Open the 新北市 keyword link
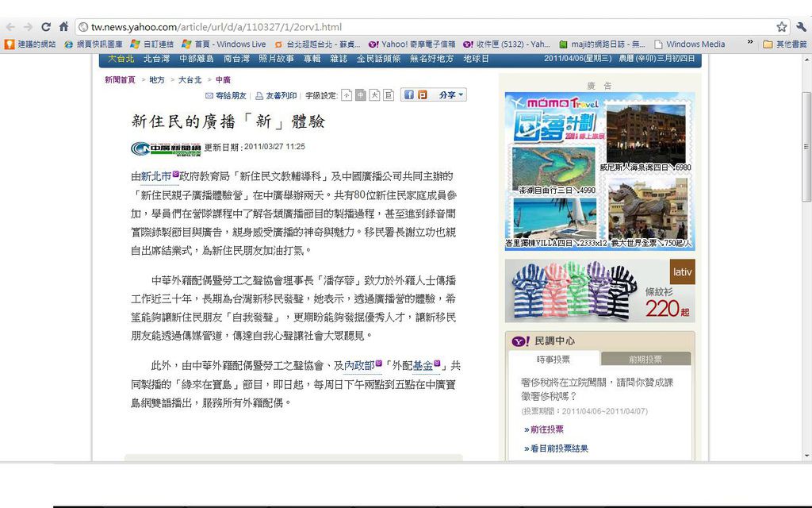Image resolution: width=812 pixels, height=508 pixels. point(156,176)
